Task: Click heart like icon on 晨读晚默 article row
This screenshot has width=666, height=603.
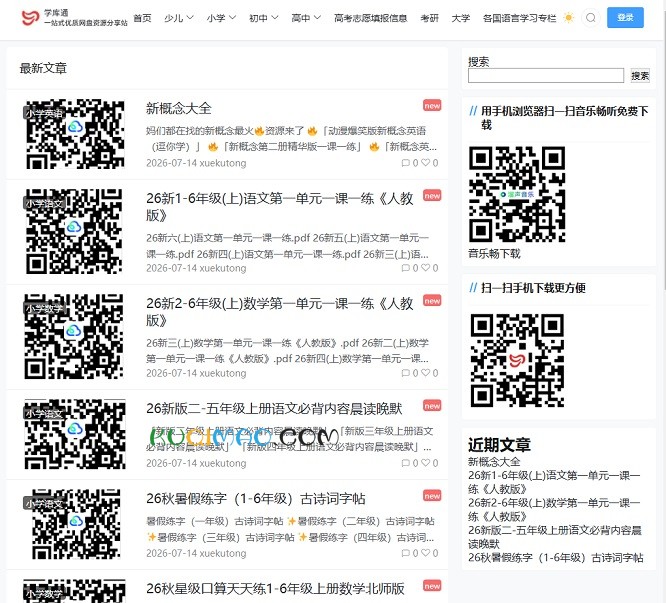Action: (426, 463)
